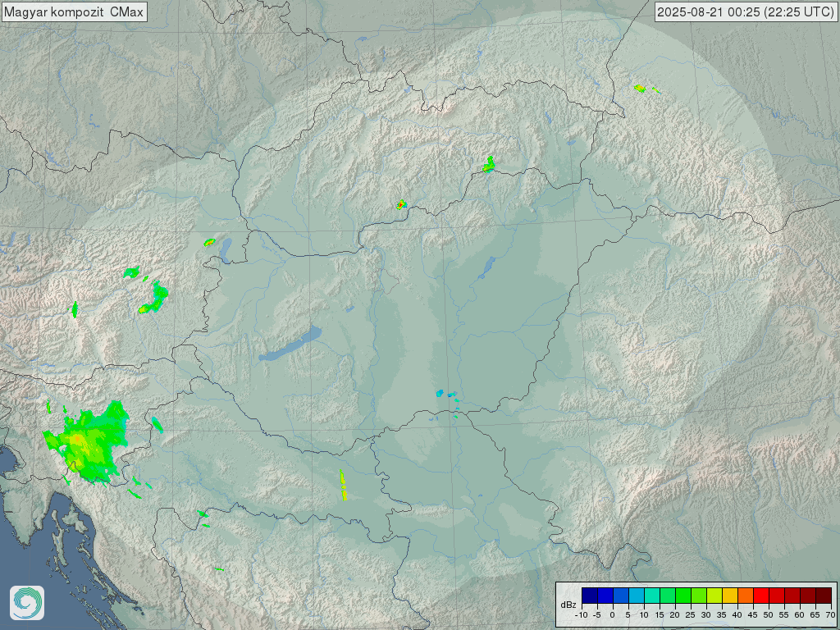840x630 pixels.
Task: Pick the maroon swatch between 60 and 65
Action: [x=808, y=596]
